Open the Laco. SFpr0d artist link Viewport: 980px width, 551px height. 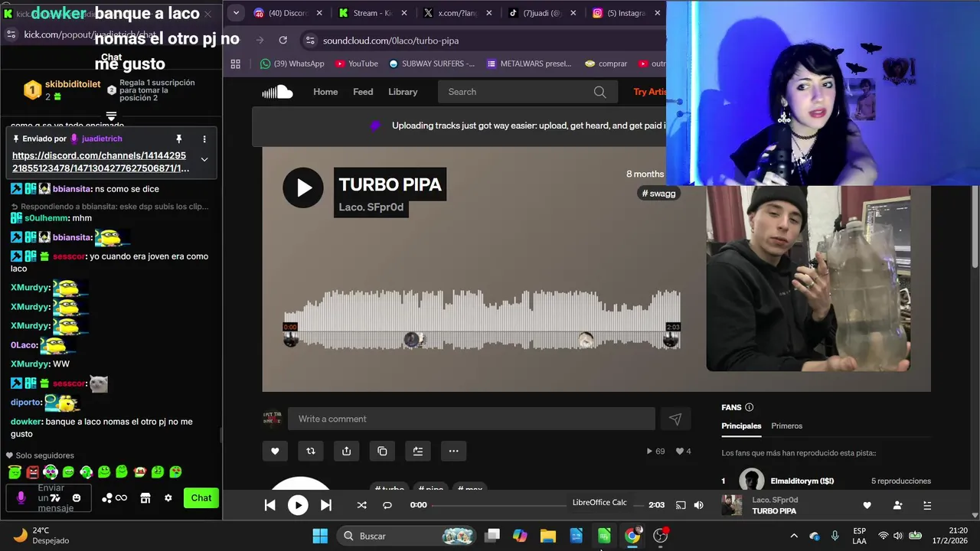[371, 207]
